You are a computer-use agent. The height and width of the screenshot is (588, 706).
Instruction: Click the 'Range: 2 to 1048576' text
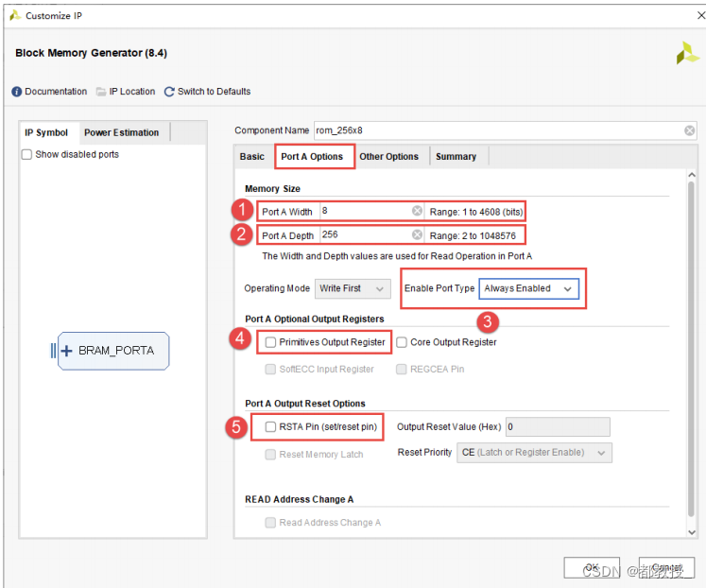click(x=473, y=235)
